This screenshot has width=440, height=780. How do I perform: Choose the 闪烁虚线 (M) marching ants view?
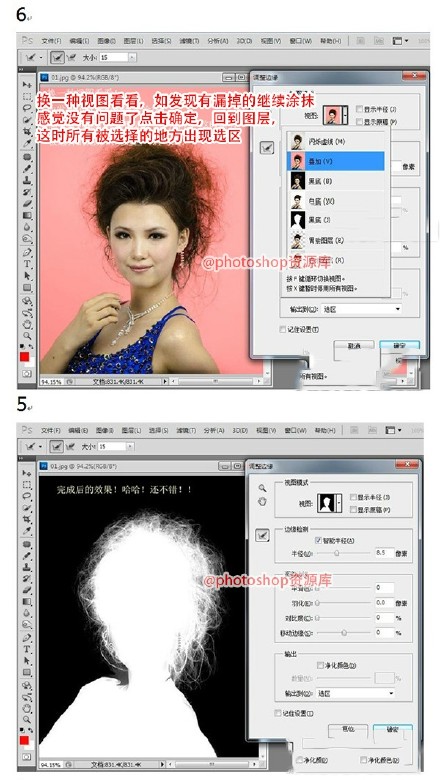pos(336,142)
